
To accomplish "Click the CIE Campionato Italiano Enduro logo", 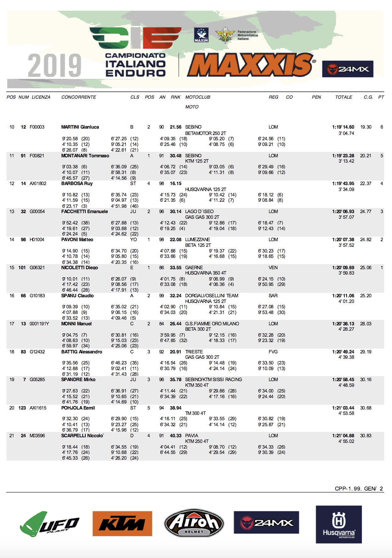I will pos(135,52).
